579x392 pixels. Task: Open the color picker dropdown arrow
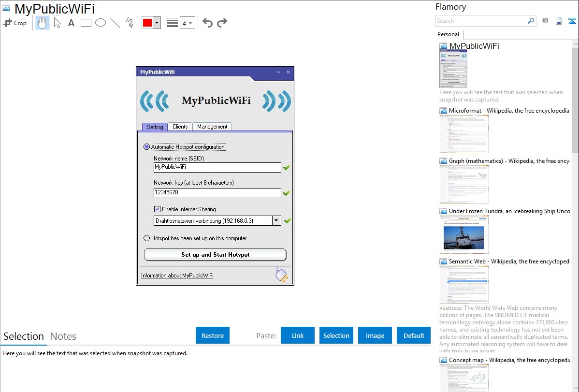point(157,23)
